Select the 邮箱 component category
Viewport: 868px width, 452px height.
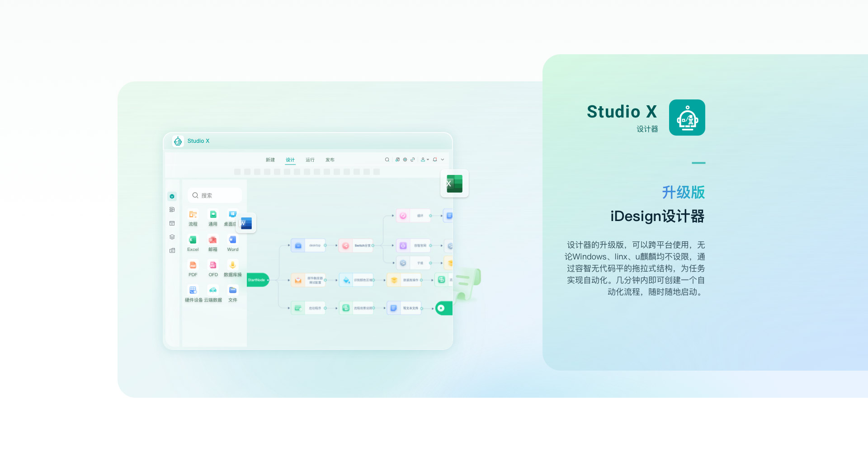pos(213,243)
